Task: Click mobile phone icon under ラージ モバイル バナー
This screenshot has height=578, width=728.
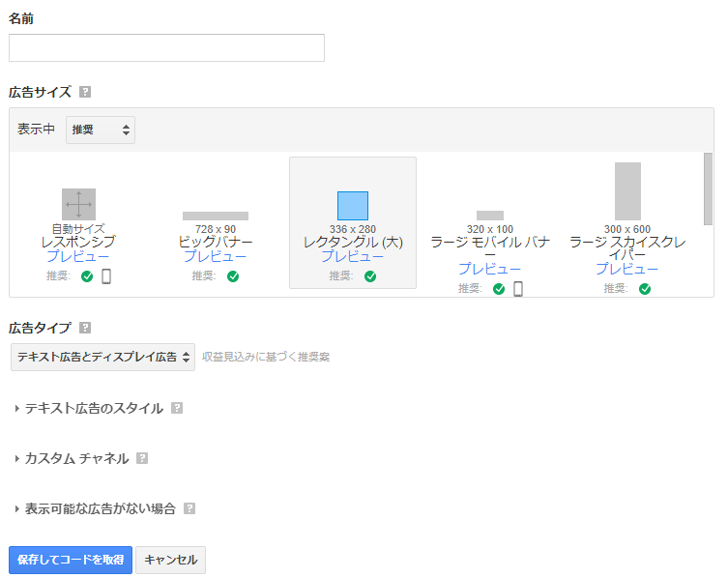Action: tap(518, 289)
